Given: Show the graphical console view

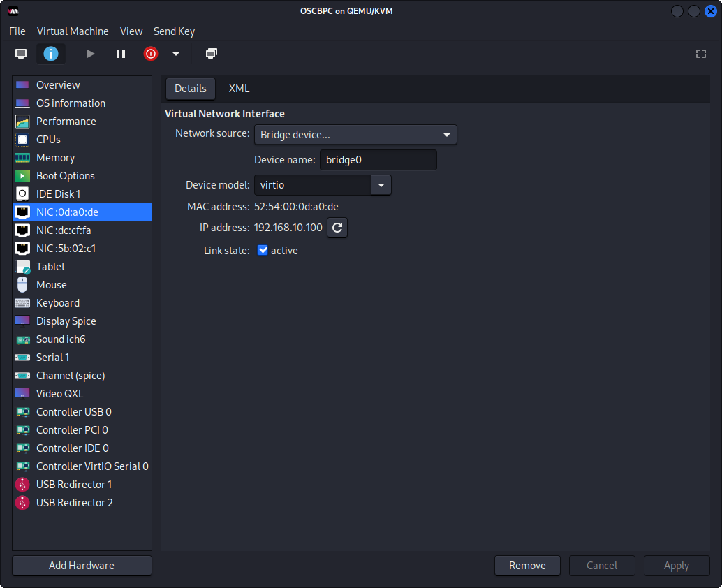Looking at the screenshot, I should click(x=21, y=54).
